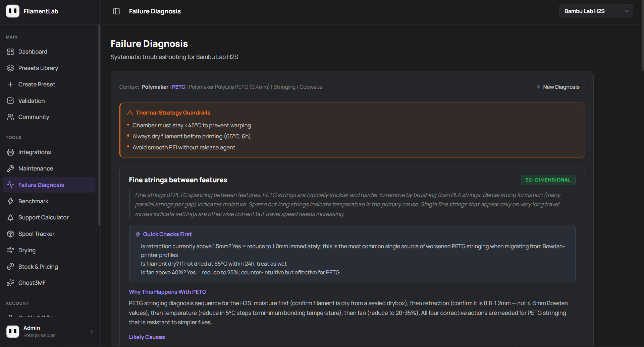Click the Stringing / Cobwebs context text
Image resolution: width=644 pixels, height=347 pixels.
point(298,87)
